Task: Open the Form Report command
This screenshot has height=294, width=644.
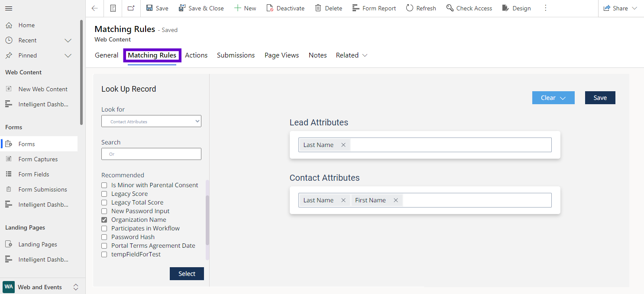Action: point(374,8)
